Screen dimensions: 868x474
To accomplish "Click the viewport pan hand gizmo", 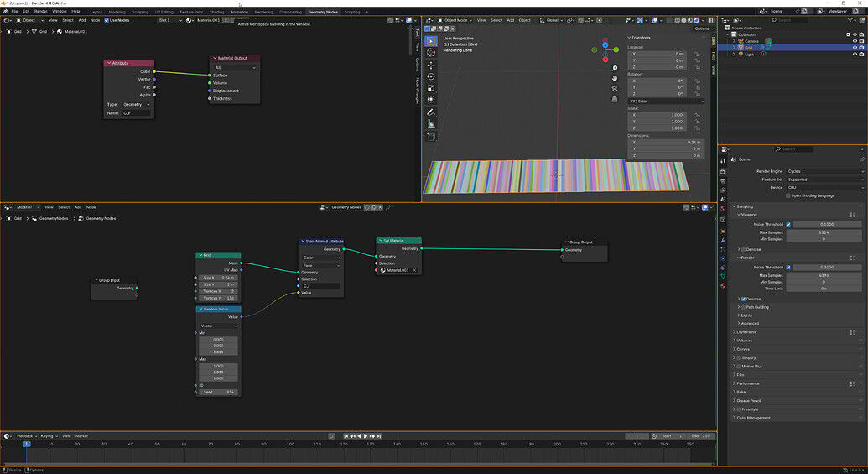I will point(615,78).
